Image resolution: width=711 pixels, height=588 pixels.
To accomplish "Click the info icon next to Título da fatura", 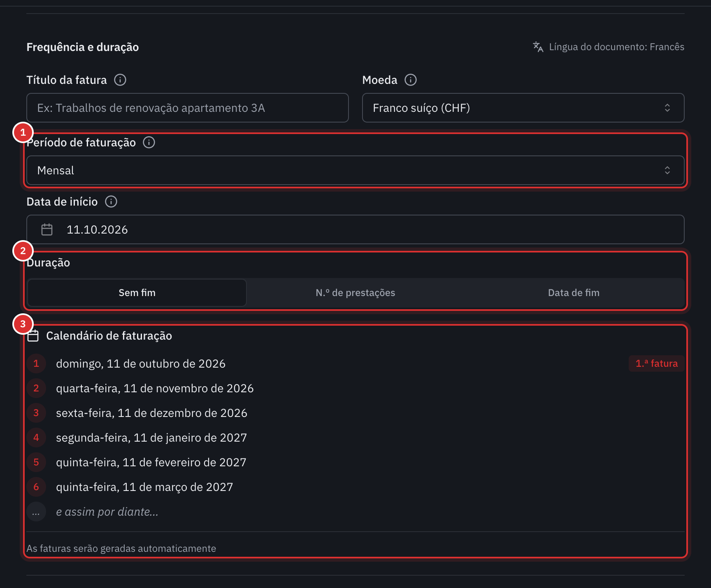I will pyautogui.click(x=120, y=80).
